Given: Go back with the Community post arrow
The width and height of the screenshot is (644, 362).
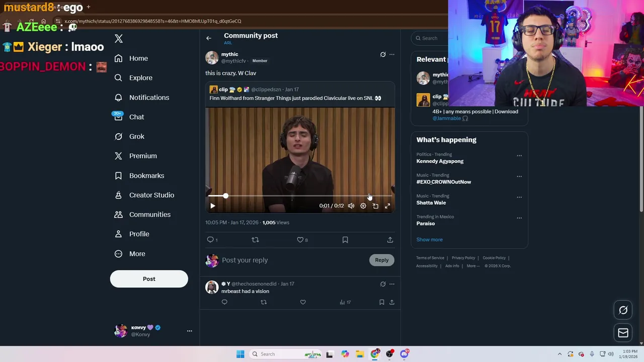Looking at the screenshot, I should tap(209, 38).
